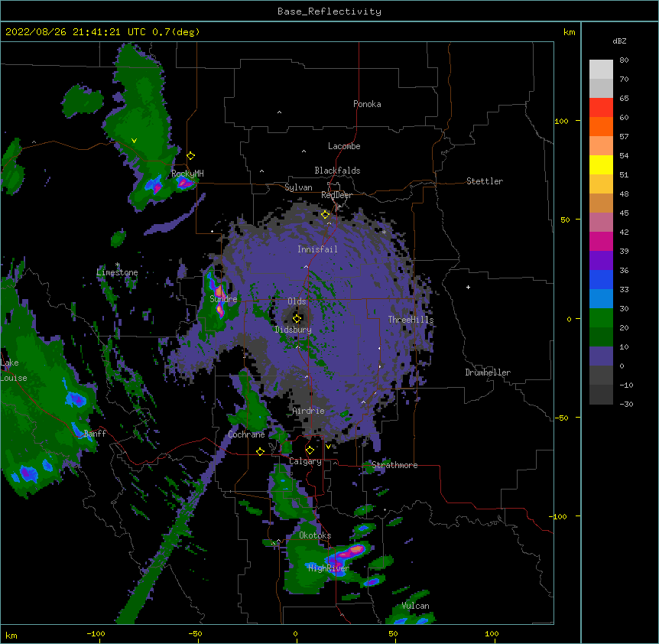
Task: Click the ThreeHills label
Action: (x=411, y=320)
